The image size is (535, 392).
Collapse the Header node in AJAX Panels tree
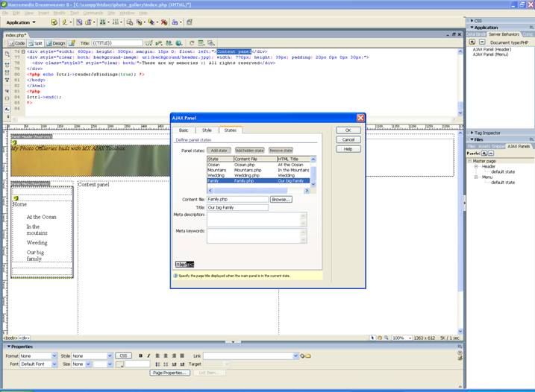point(476,166)
